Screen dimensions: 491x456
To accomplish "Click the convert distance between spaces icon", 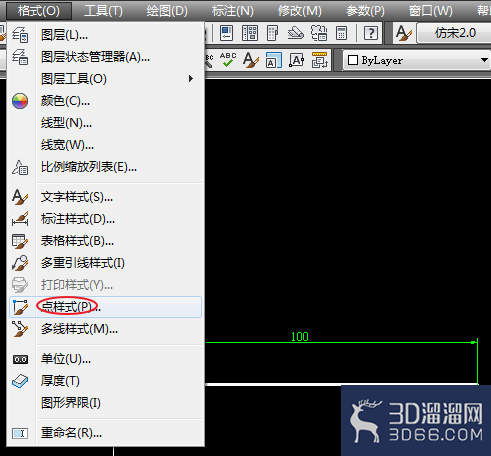I will tap(320, 60).
